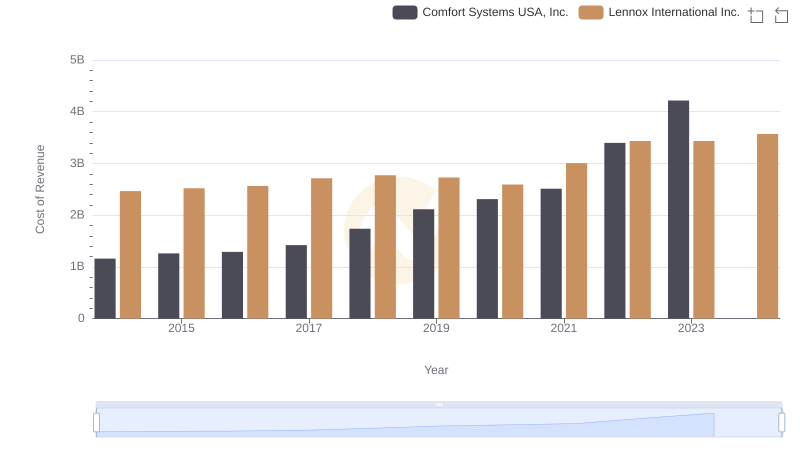Select the 2023 Comfort Systems bar
The width and height of the screenshot is (800, 461).
(679, 210)
